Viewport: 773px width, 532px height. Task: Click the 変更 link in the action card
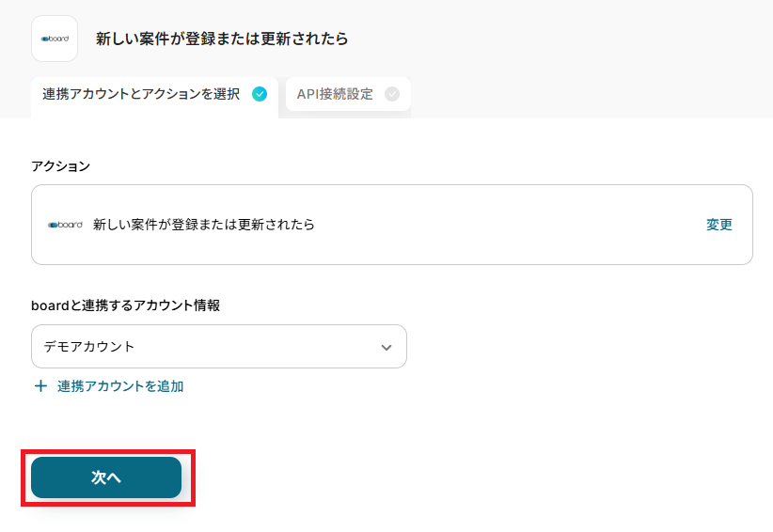pos(718,225)
